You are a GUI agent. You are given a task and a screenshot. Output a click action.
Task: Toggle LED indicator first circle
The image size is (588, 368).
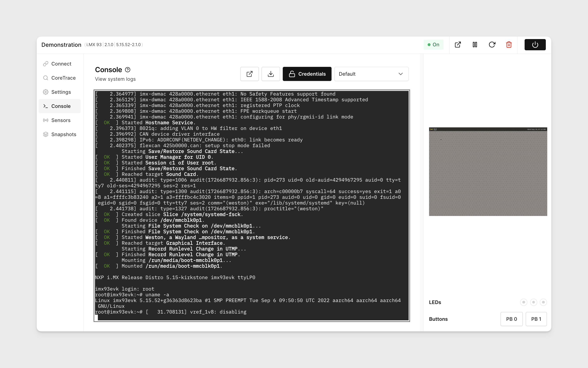(523, 302)
